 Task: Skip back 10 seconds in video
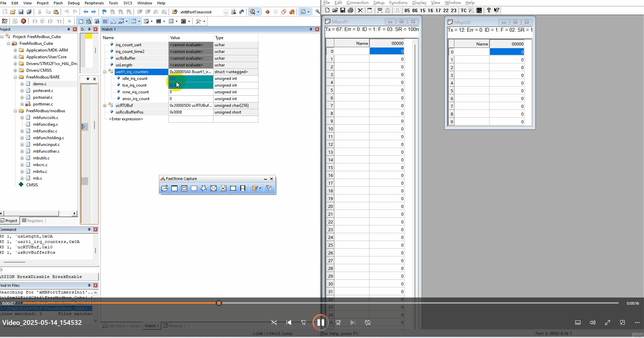[x=304, y=322]
